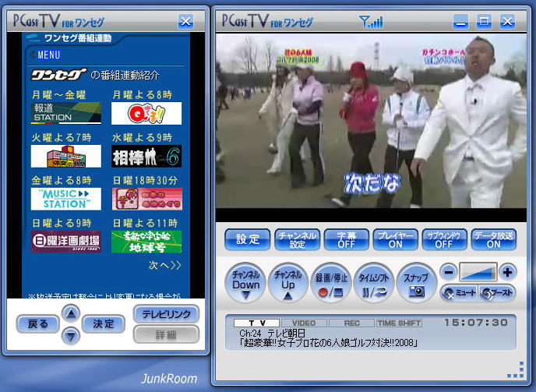The height and width of the screenshot is (392, 536).
Task: Close the main PCastTV window
Action: (508, 22)
